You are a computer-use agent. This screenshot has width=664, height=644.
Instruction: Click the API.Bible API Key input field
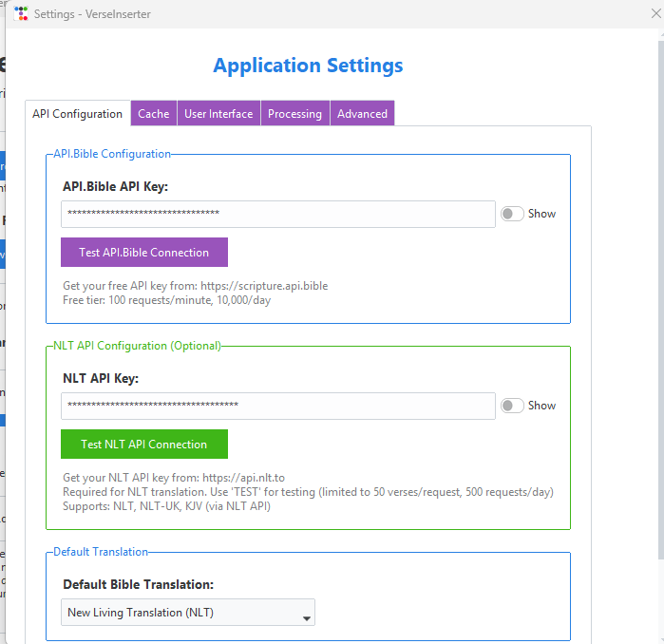coord(278,215)
